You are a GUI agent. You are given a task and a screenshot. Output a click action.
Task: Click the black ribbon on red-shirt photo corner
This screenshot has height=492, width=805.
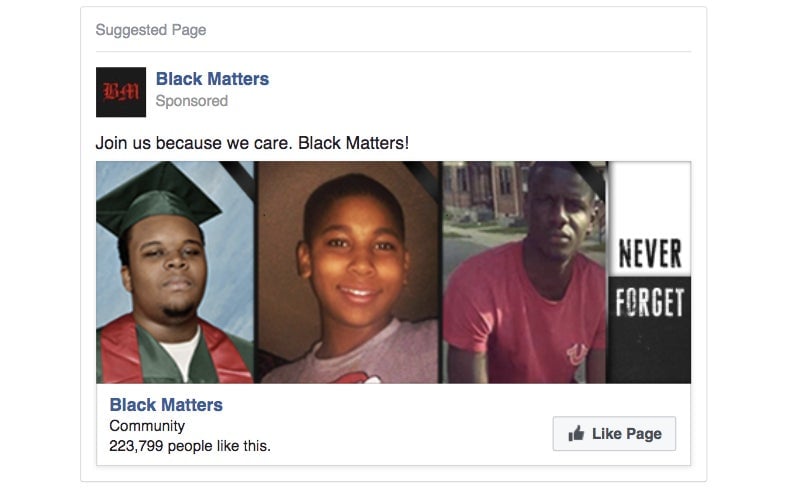tap(590, 178)
